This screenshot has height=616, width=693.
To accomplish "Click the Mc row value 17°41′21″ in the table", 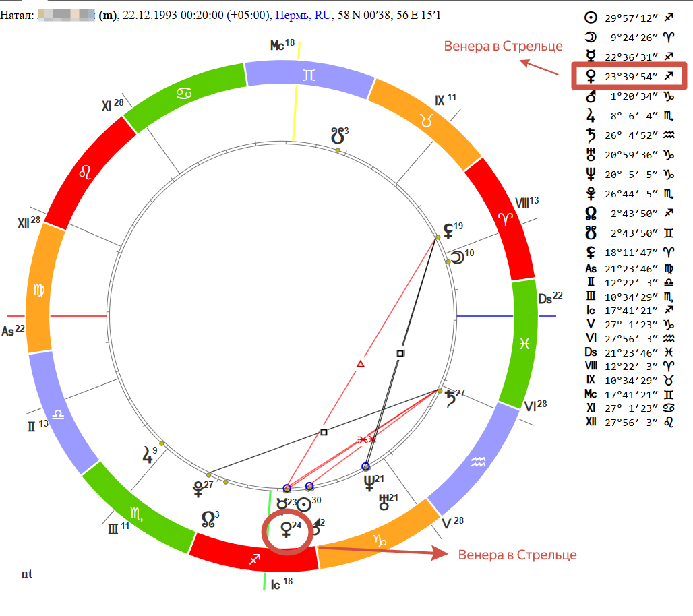I will [x=632, y=394].
